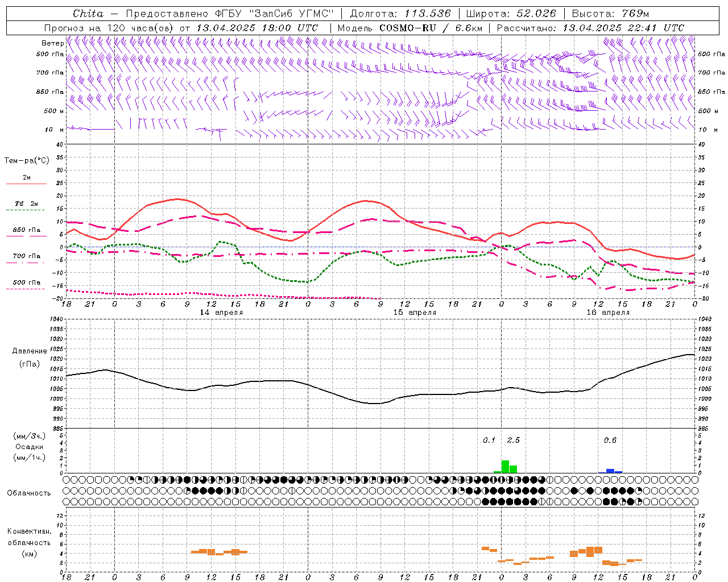The image size is (728, 582).
Task: Click the 'Осадки' precipitation label
Action: point(30,447)
